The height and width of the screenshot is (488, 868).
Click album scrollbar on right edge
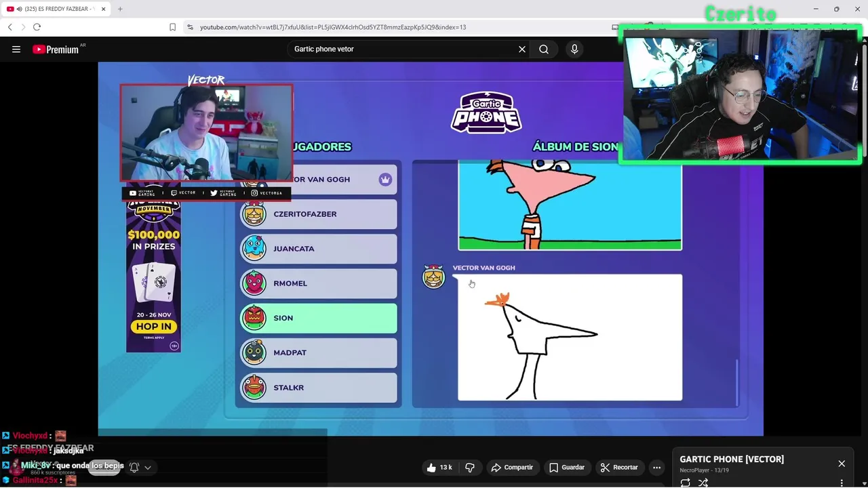pos(737,383)
